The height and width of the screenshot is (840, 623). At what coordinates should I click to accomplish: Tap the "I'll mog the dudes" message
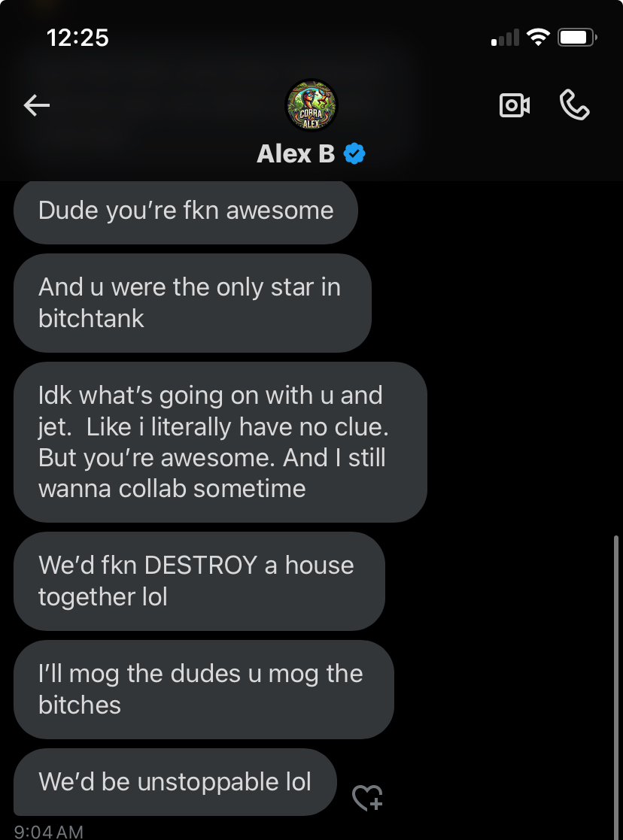click(204, 690)
